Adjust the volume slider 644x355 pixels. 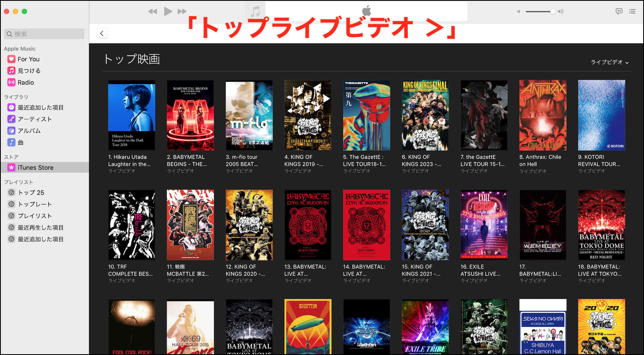coord(540,12)
